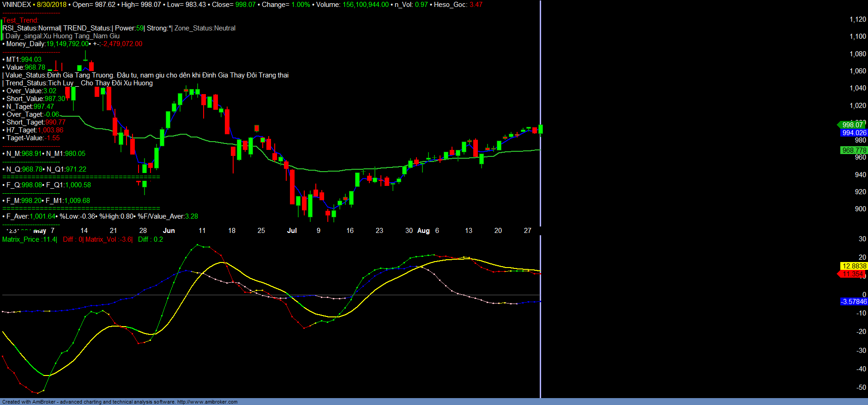The height and width of the screenshot is (405, 868).
Task: Select the red 11.354 indicator label
Action: (852, 274)
